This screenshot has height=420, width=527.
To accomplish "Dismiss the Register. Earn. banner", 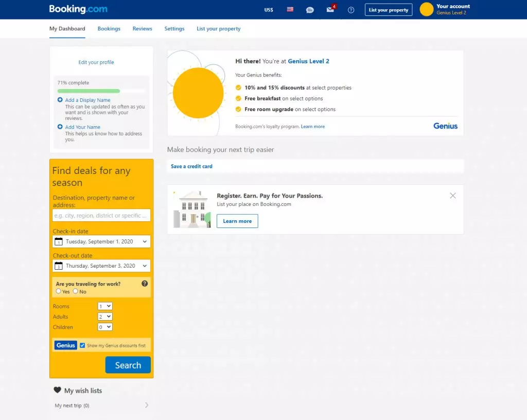I will click(453, 196).
